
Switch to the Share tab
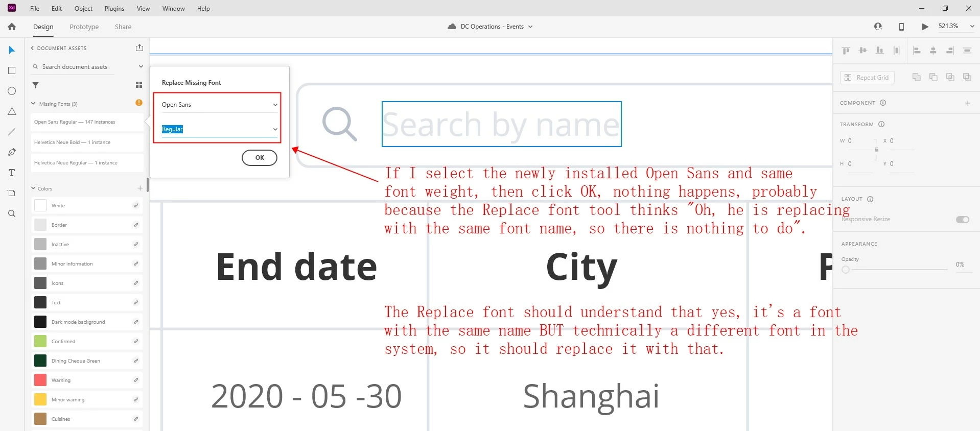click(123, 27)
